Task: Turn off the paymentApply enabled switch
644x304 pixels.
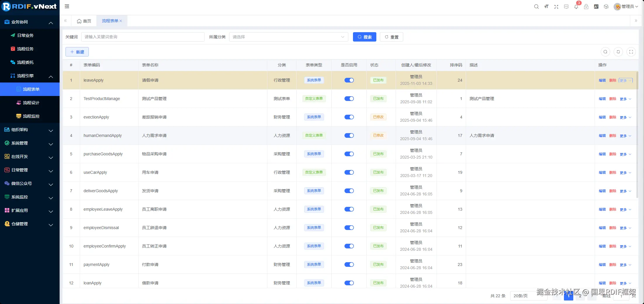Action: coord(349,265)
